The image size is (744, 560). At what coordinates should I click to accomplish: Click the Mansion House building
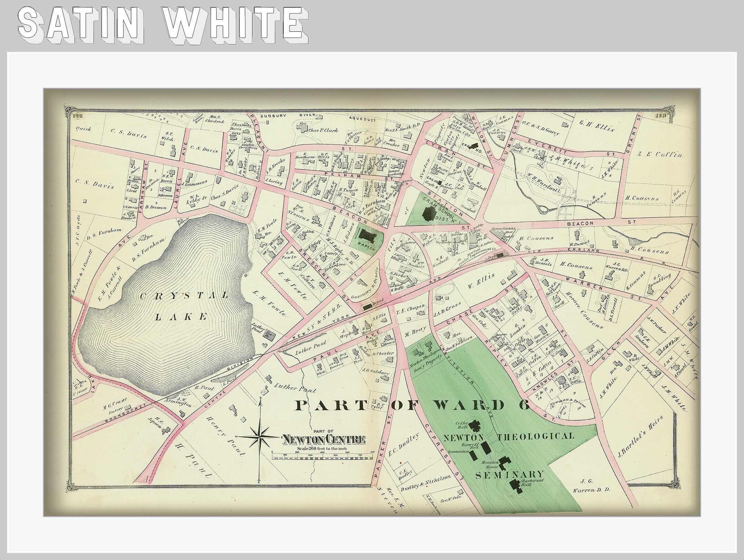pyautogui.click(x=505, y=463)
